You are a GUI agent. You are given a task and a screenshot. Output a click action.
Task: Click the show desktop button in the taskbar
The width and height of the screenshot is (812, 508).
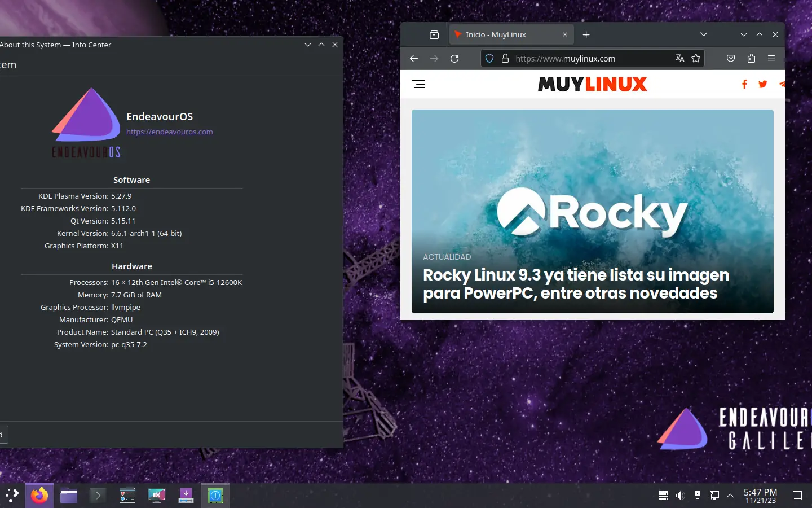point(797,496)
